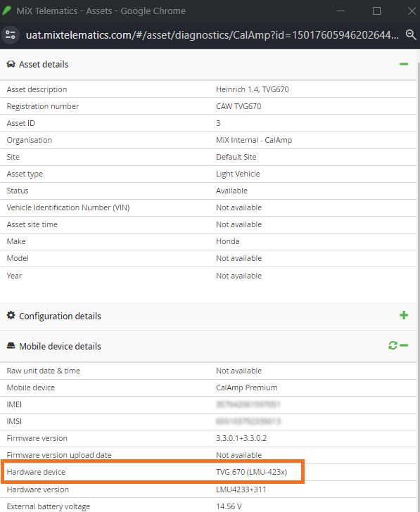Click the car icon beside Asset details
420x512 pixels.
pyautogui.click(x=11, y=64)
